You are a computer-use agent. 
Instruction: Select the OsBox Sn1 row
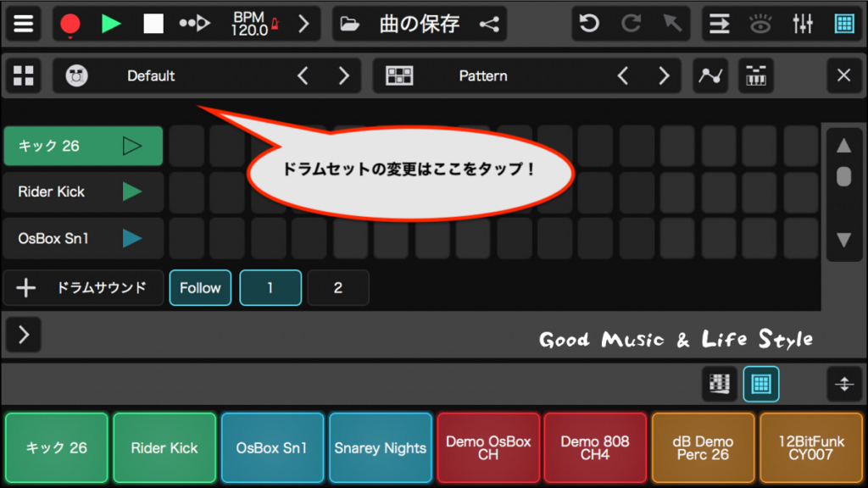83,238
